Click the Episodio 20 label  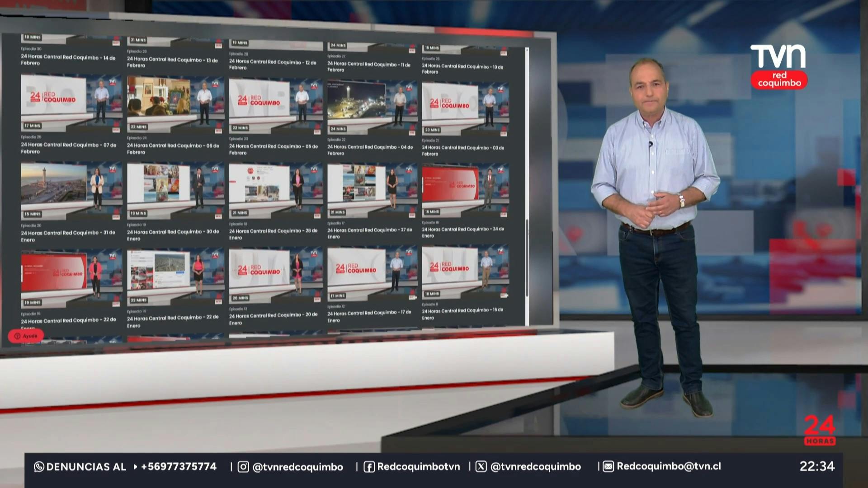(31, 225)
